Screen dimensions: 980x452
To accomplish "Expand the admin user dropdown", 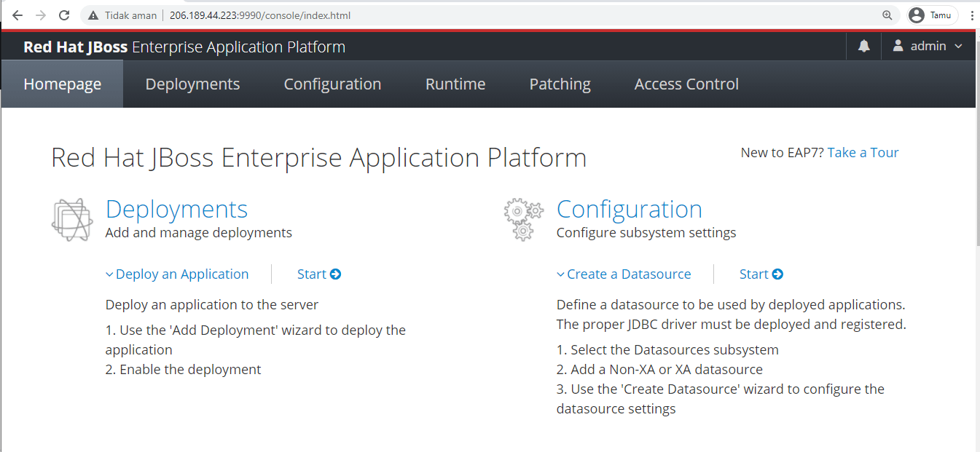I will [928, 46].
